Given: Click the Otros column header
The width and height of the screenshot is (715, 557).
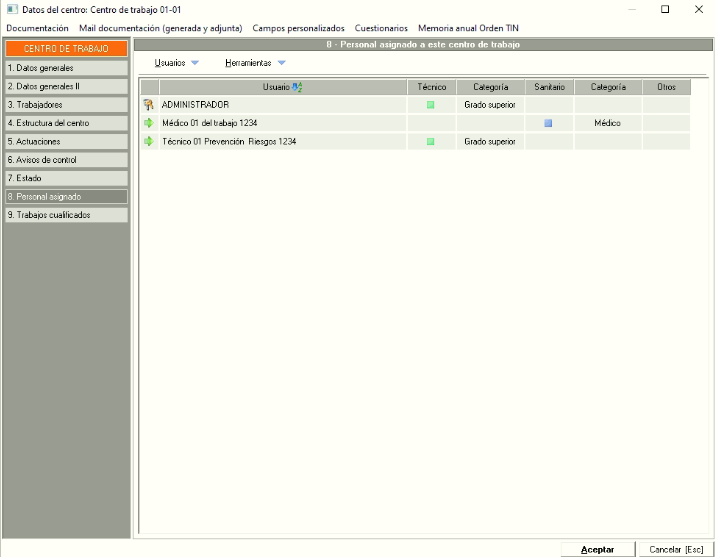Looking at the screenshot, I should pyautogui.click(x=666, y=88).
